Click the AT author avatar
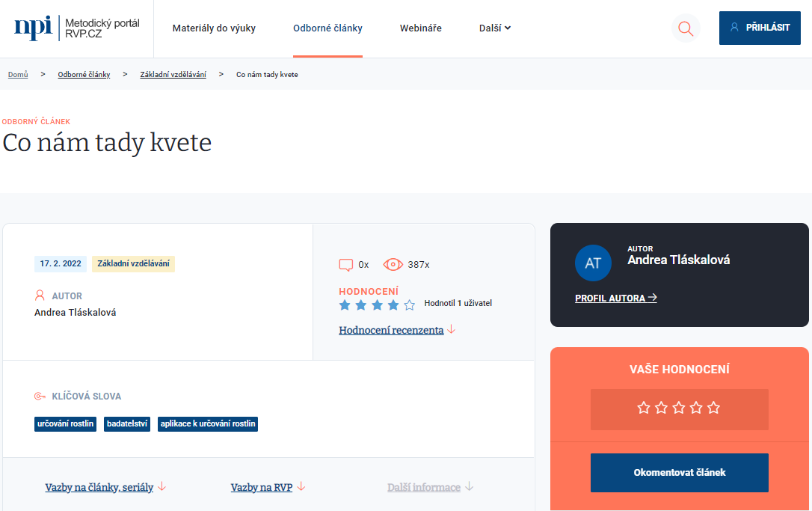The width and height of the screenshot is (812, 511). tap(593, 263)
